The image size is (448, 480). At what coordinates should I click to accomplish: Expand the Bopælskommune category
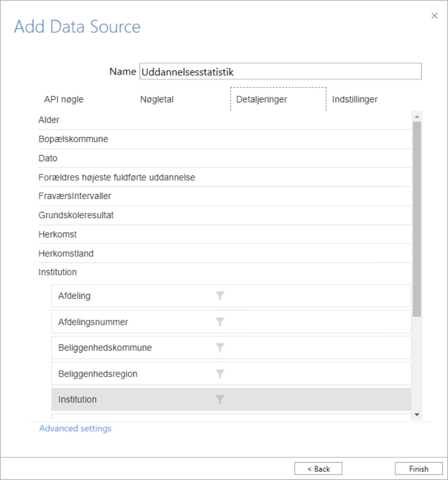point(225,139)
